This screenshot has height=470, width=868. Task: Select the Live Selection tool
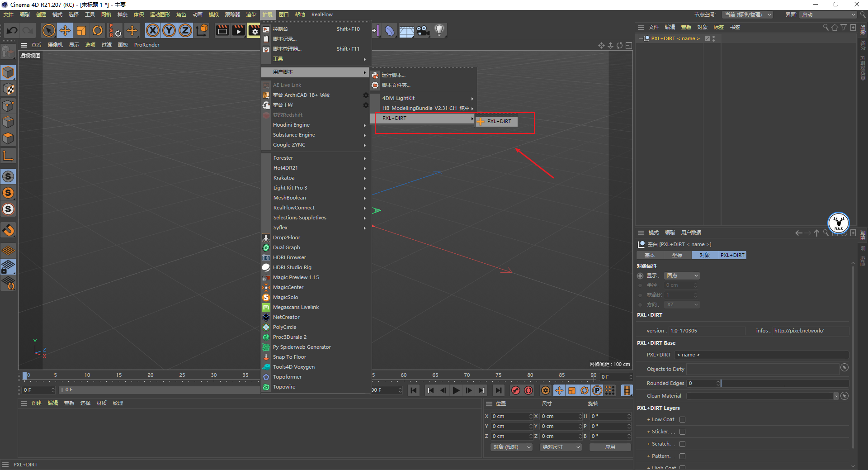48,30
